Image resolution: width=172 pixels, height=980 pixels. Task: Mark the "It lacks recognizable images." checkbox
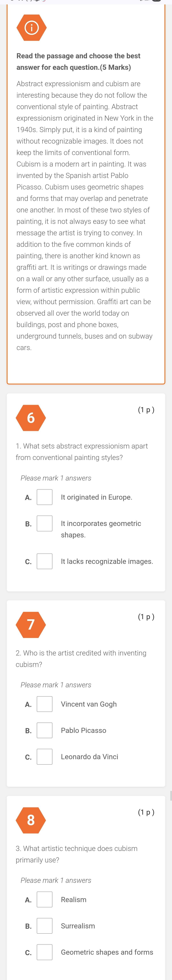[45, 561]
